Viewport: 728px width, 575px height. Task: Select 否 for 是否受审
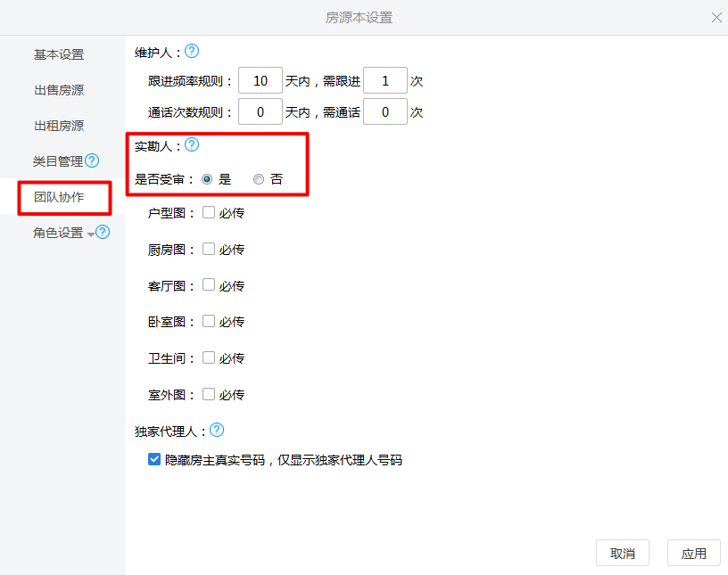point(259,179)
